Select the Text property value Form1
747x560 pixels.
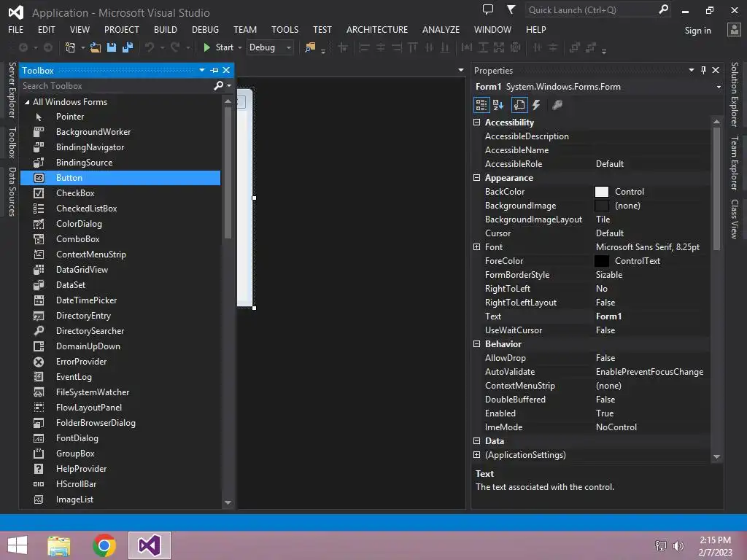click(608, 316)
